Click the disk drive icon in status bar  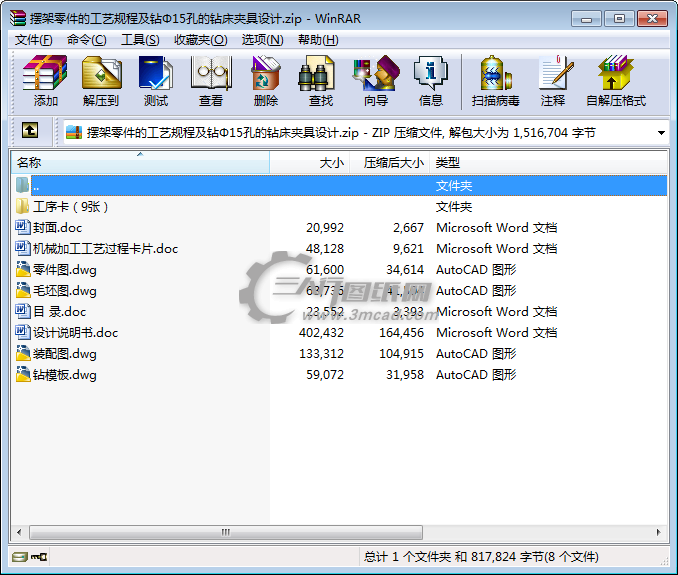19,556
